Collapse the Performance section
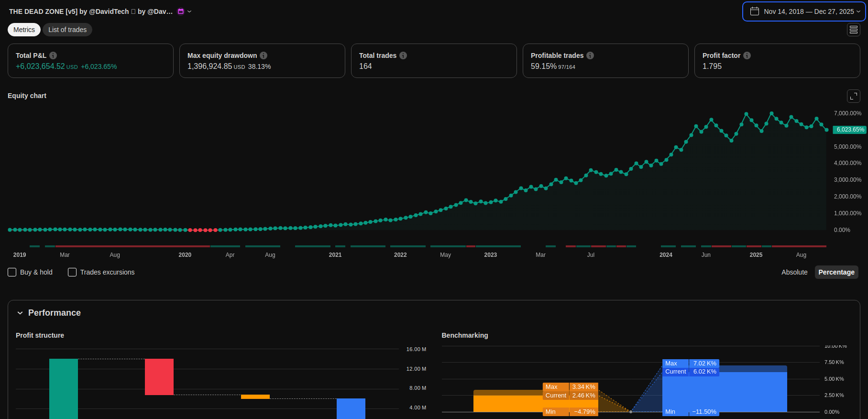868x419 pixels. (x=20, y=313)
